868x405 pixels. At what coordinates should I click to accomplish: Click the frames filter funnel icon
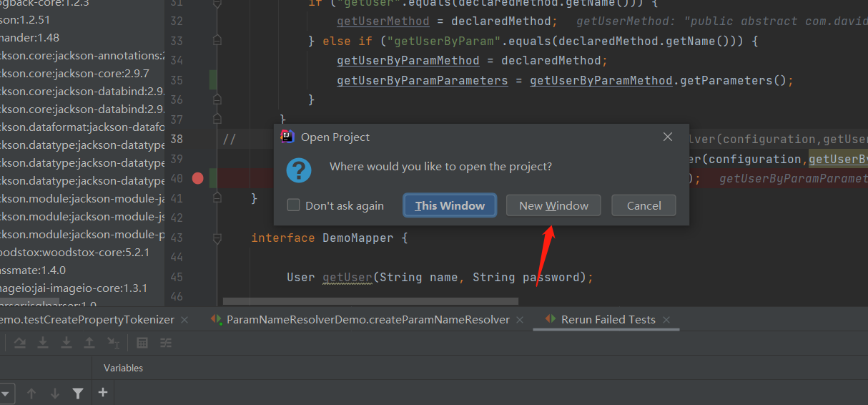78,393
